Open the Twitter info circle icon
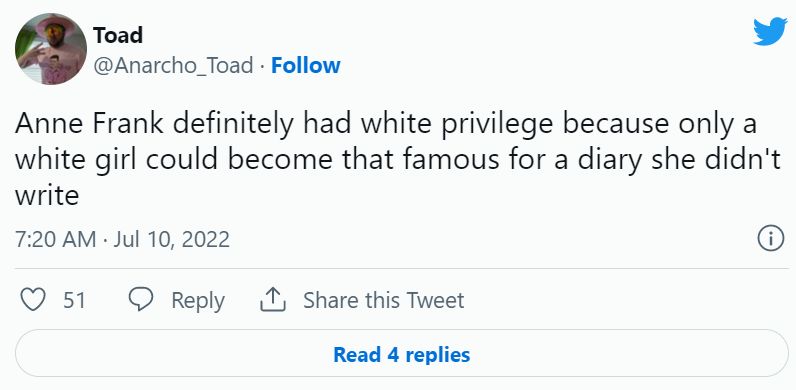The width and height of the screenshot is (796, 390). [771, 239]
